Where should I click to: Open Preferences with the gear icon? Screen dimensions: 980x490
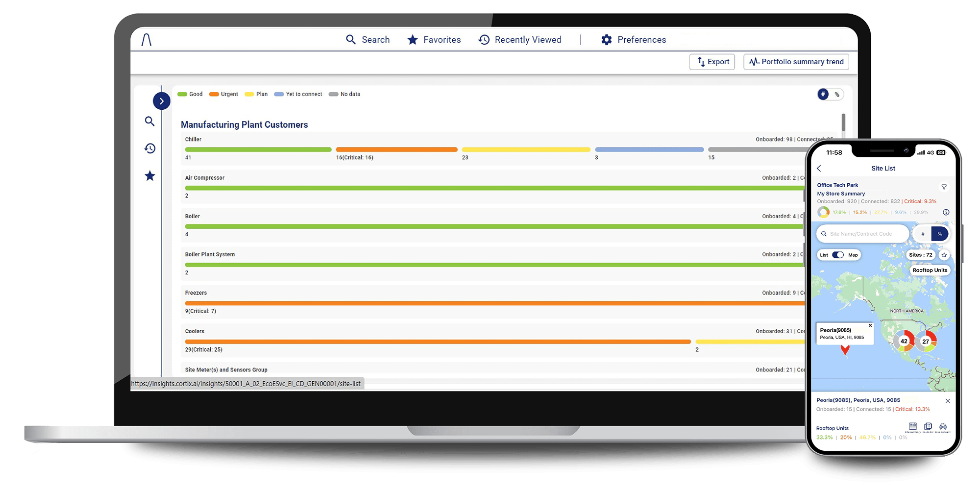(633, 40)
